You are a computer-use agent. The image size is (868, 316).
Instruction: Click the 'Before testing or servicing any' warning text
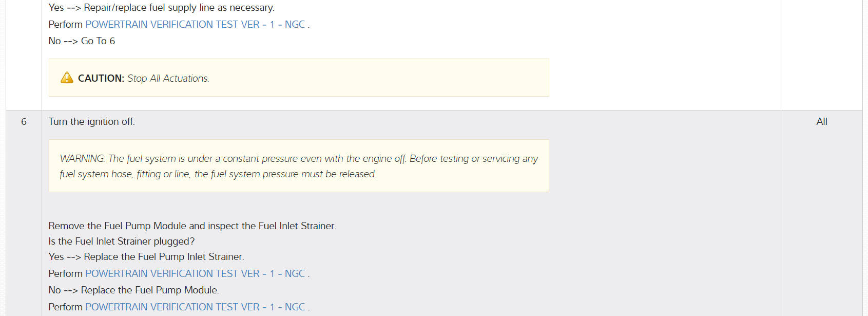[473, 159]
